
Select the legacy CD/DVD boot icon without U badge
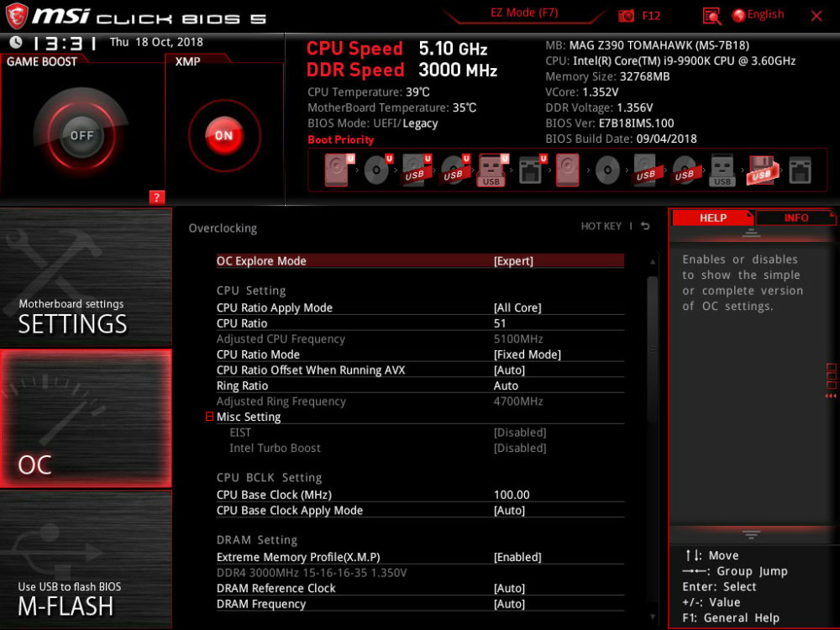click(x=607, y=171)
